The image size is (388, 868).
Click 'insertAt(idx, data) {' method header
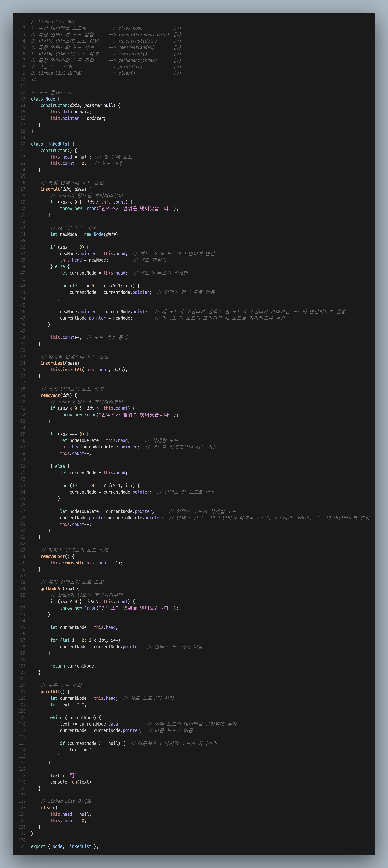click(x=66, y=189)
